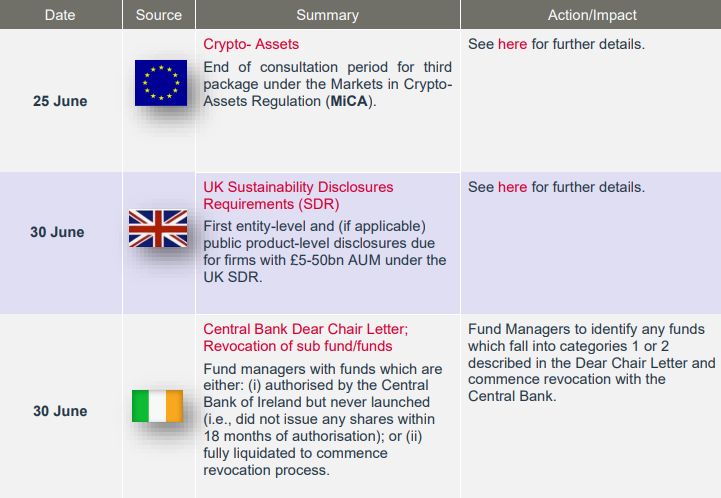Viewport: 721px width, 498px height.
Task: Open the 'here' link in the UK SDR row
Action: [x=512, y=187]
